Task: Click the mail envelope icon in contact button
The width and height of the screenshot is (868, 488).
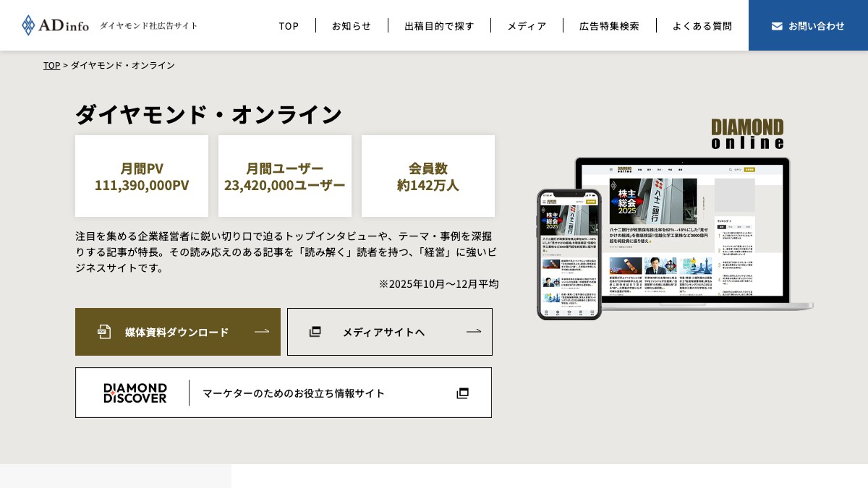Action: coord(777,26)
